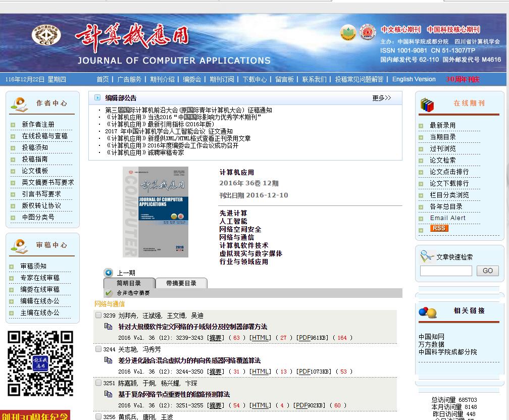Click the green badge logo in the banner
Image resolution: width=509 pixels, height=420 pixels.
tap(348, 33)
